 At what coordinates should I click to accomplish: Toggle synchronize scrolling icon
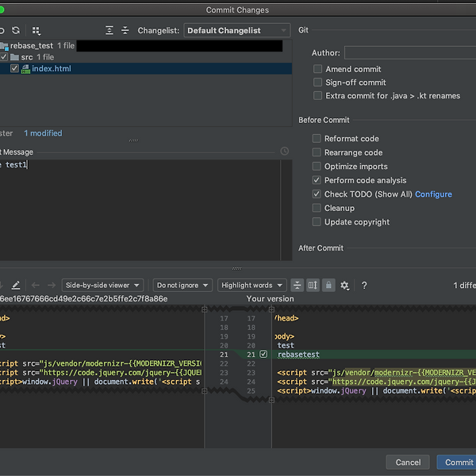pyautogui.click(x=313, y=286)
